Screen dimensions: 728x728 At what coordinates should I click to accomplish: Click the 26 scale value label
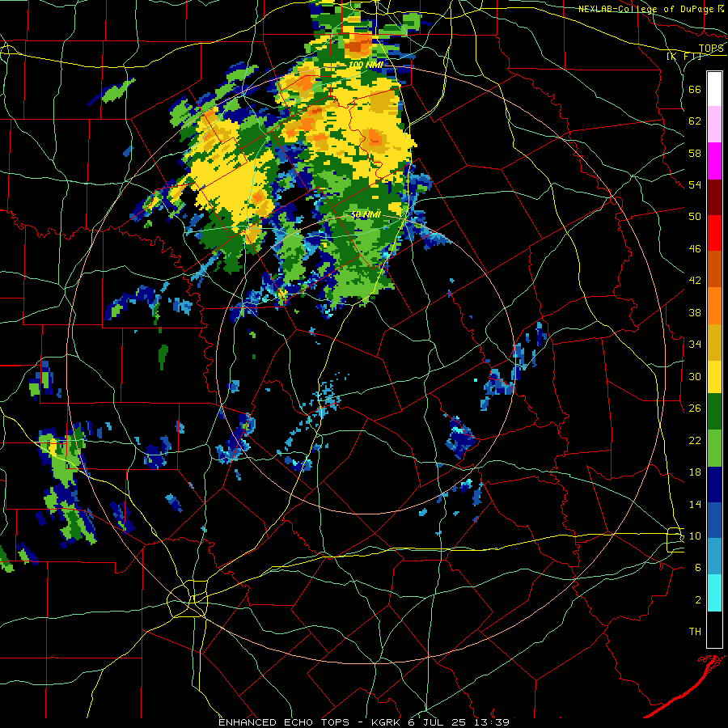[695, 408]
